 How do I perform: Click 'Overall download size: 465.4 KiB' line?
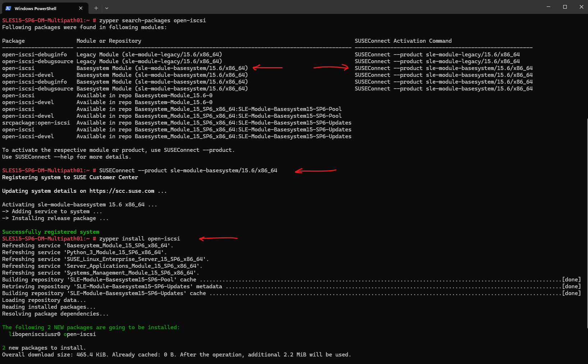tap(176, 355)
